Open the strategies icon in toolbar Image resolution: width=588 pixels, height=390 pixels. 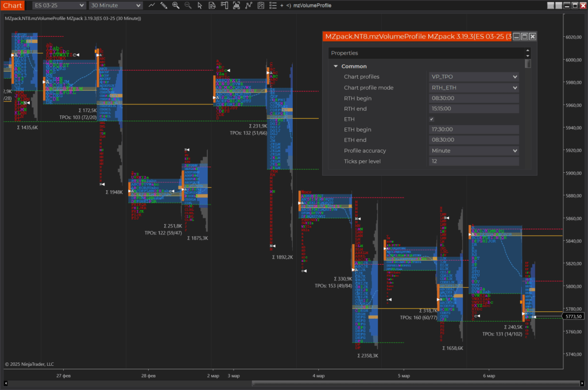(249, 5)
